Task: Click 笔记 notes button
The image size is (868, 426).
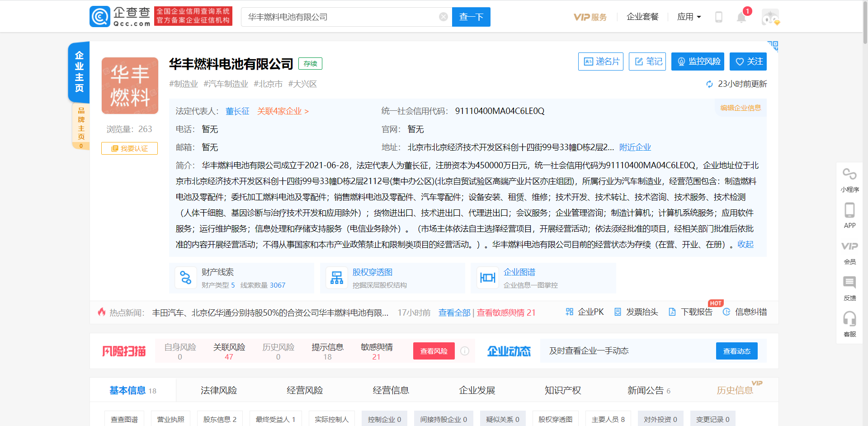Action: [x=647, y=62]
